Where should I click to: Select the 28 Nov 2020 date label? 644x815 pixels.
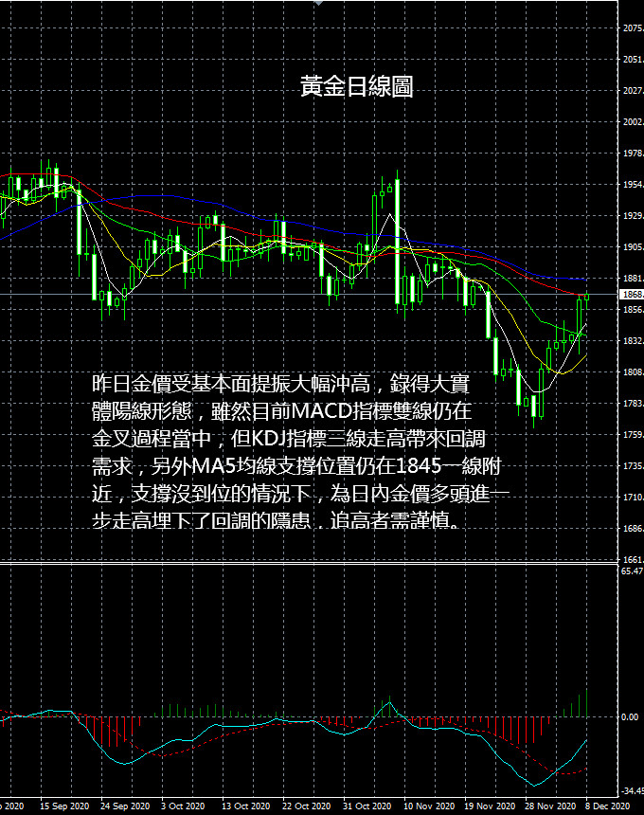pos(549,806)
